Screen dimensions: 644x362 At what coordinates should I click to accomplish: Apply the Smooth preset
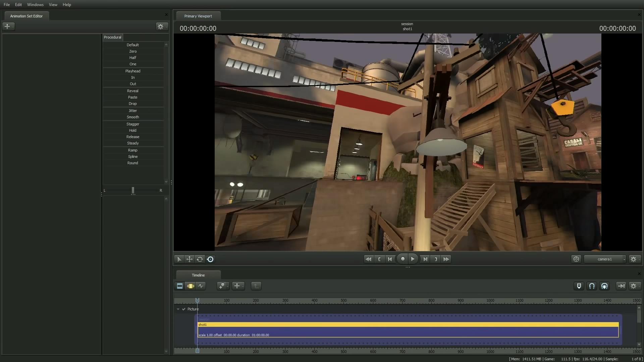[133, 117]
